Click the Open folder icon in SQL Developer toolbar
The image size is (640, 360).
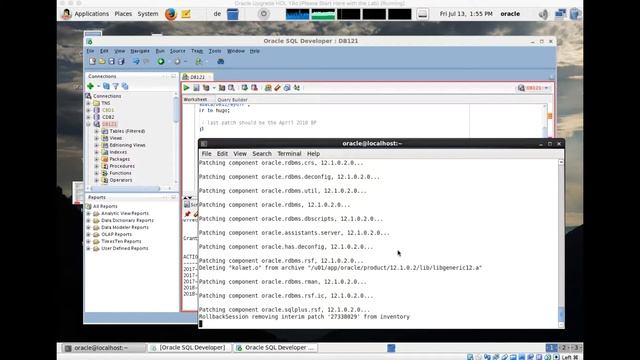tap(102, 61)
